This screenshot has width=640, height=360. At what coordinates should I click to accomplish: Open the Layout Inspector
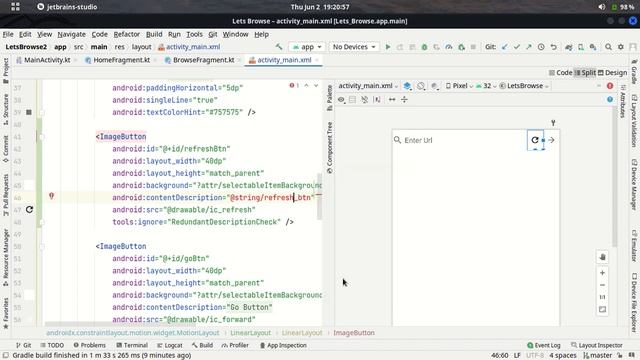pos(596,345)
